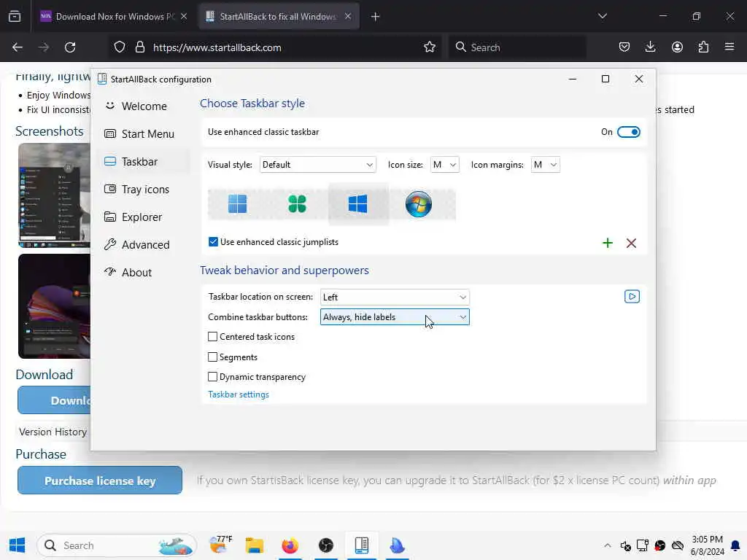Open the Tray icons section

click(x=143, y=189)
